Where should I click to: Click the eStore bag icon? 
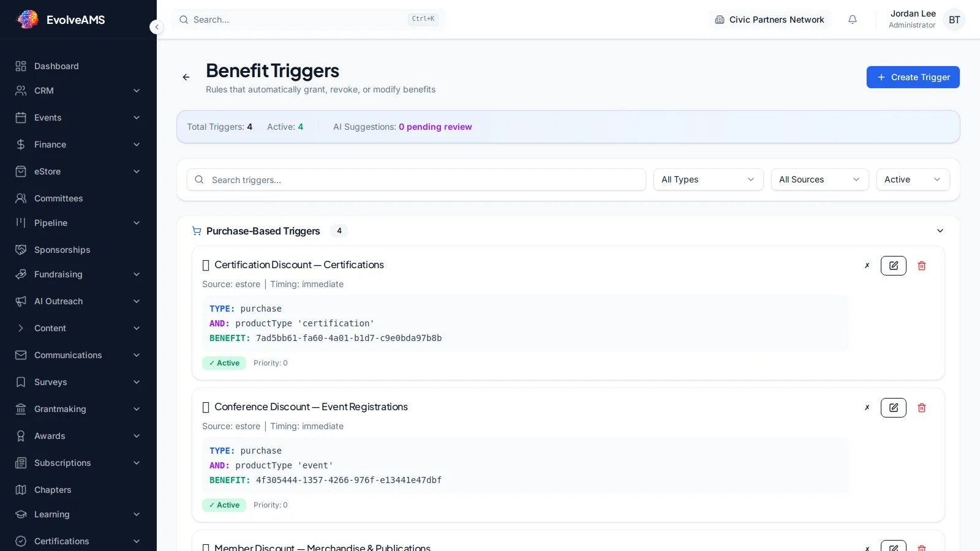(21, 171)
